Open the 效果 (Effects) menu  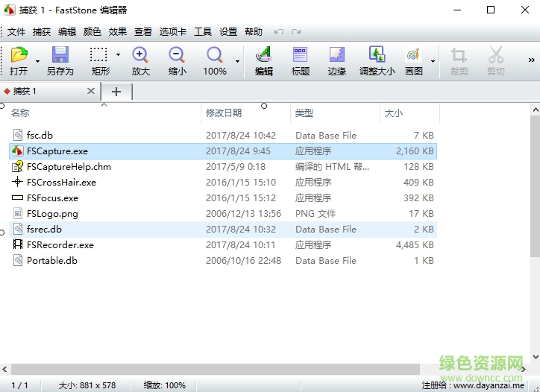coord(118,32)
